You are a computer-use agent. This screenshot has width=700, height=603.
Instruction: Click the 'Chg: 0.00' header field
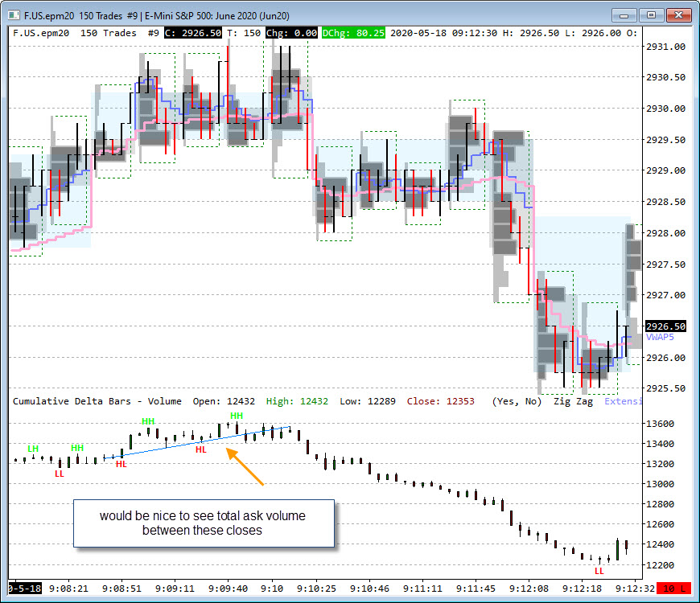point(291,33)
